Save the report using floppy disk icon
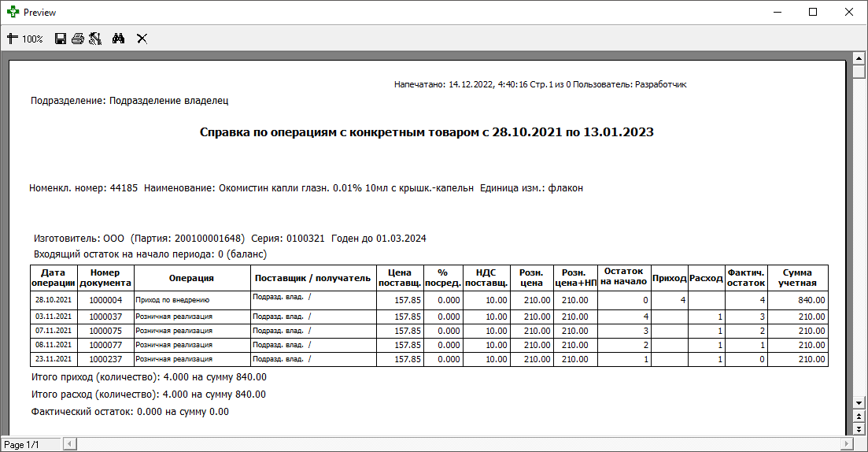This screenshot has width=868, height=452. 61,39
